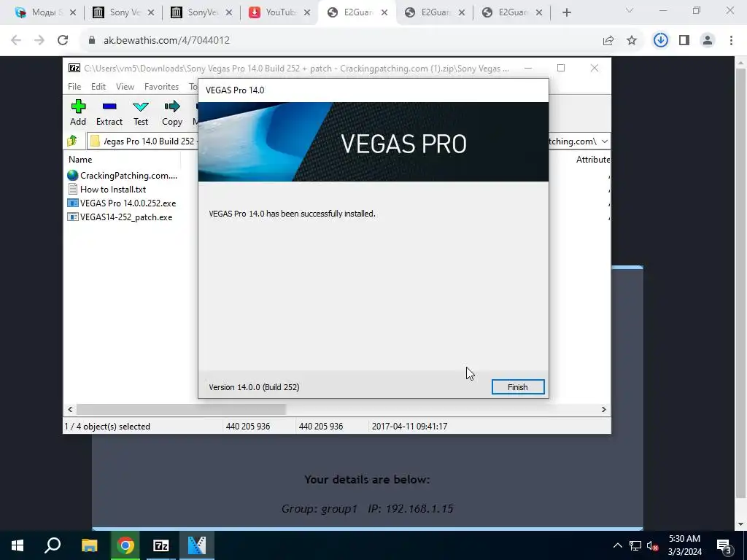Go up one folder level in 7-Zip

point(72,141)
